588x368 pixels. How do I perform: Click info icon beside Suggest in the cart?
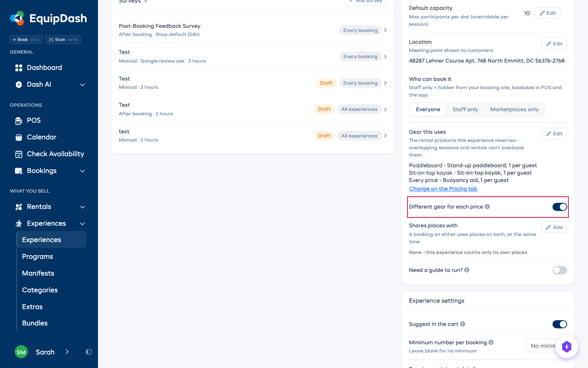463,324
